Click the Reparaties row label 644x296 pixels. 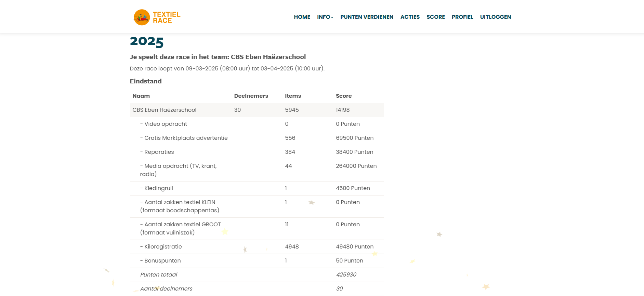[159, 152]
